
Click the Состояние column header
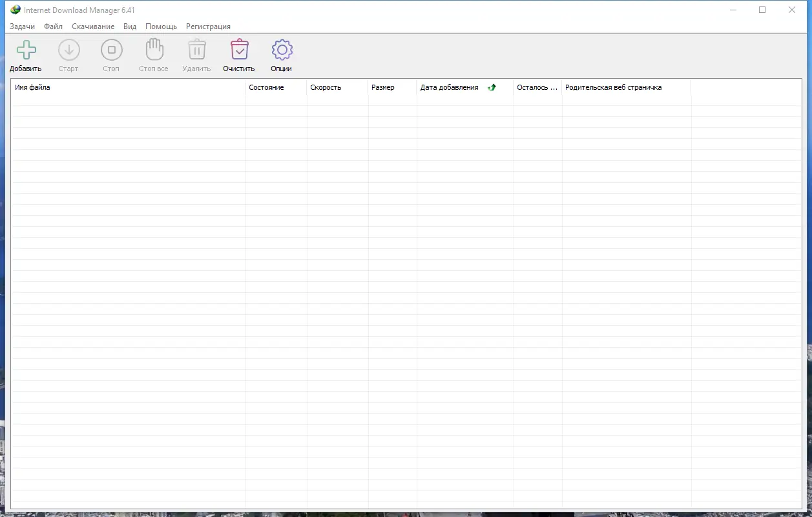click(x=265, y=87)
